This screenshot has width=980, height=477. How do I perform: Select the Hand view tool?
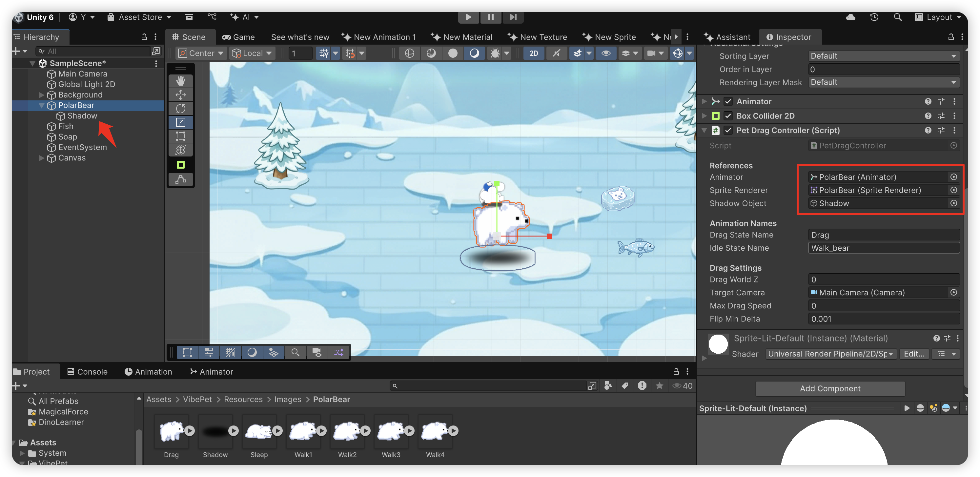click(x=180, y=81)
